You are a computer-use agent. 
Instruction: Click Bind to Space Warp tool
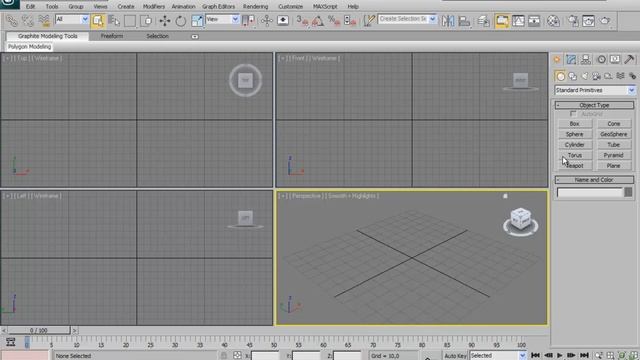[44, 20]
